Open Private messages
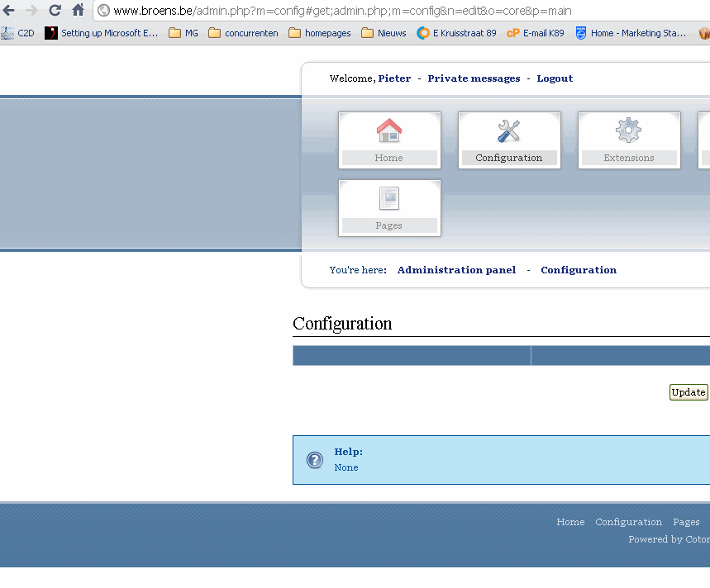This screenshot has width=710, height=588. [x=474, y=78]
